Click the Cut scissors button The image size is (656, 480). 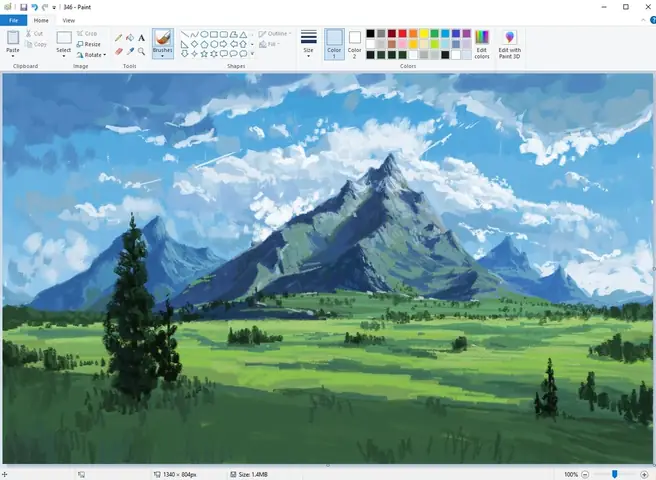[34, 33]
